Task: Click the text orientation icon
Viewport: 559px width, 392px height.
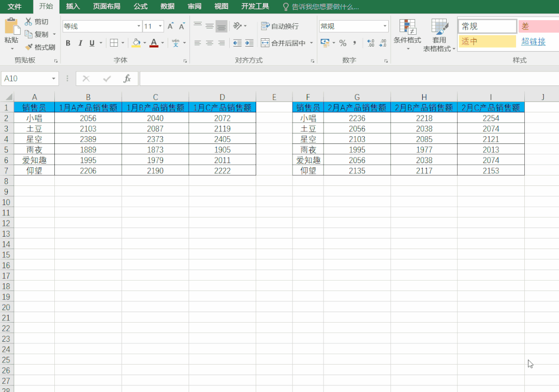Action: pos(238,26)
